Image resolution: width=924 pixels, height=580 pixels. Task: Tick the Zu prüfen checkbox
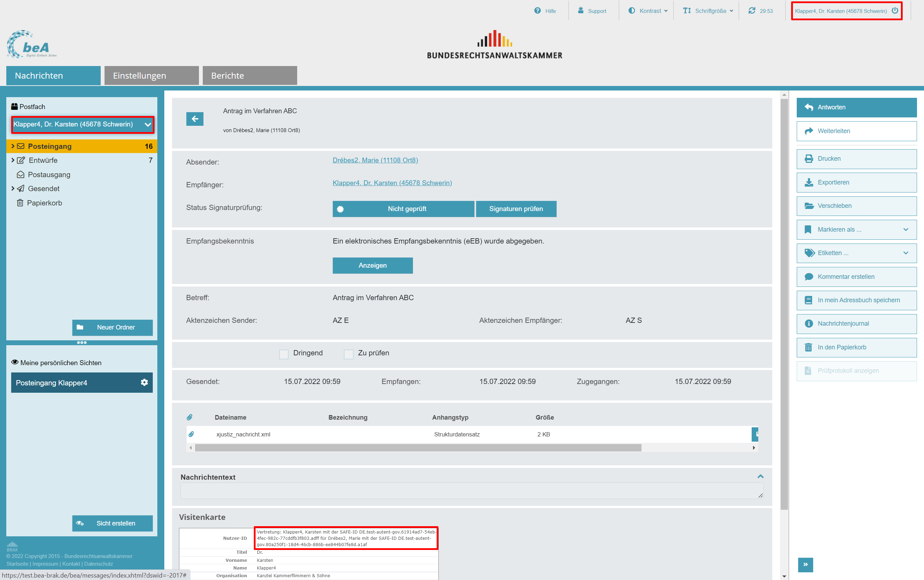tap(349, 354)
